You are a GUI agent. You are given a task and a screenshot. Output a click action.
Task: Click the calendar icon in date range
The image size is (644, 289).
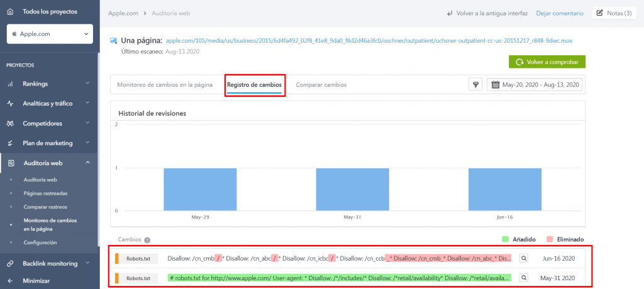pyautogui.click(x=495, y=85)
